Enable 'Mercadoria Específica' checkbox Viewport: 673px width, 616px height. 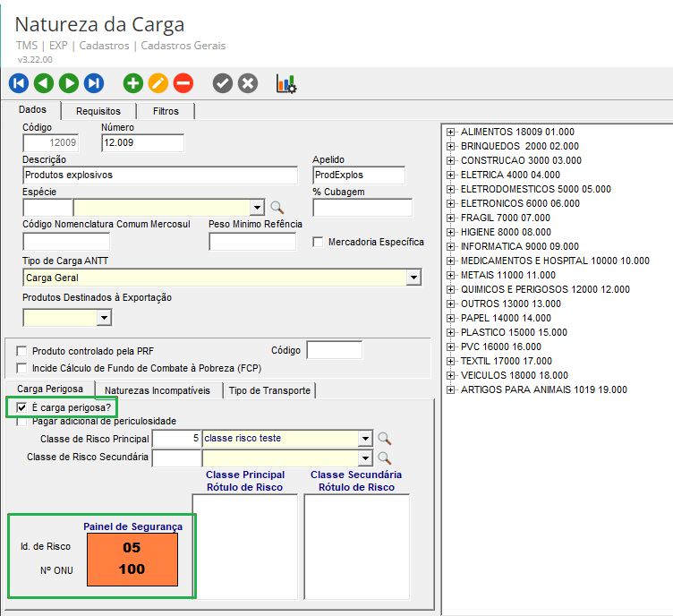pos(318,242)
